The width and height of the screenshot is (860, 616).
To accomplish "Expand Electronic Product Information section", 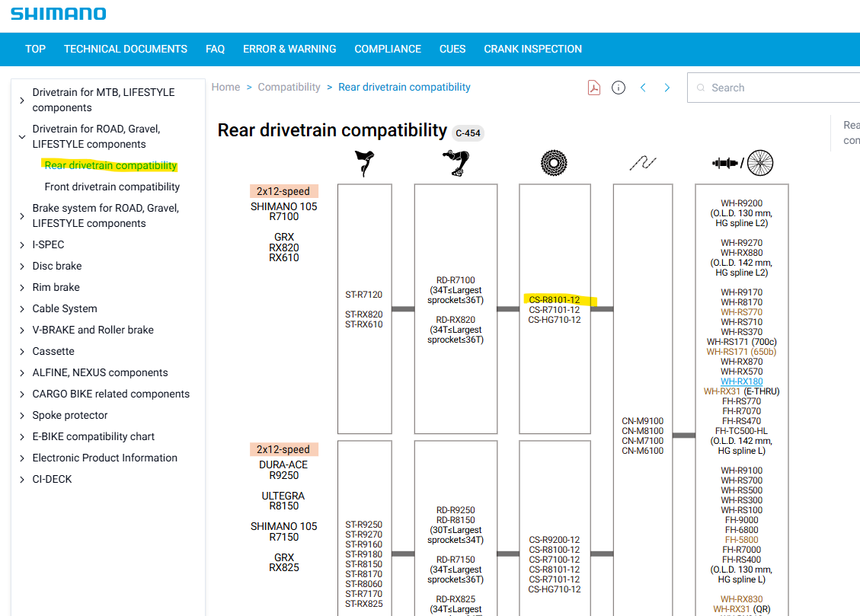I will tap(22, 458).
